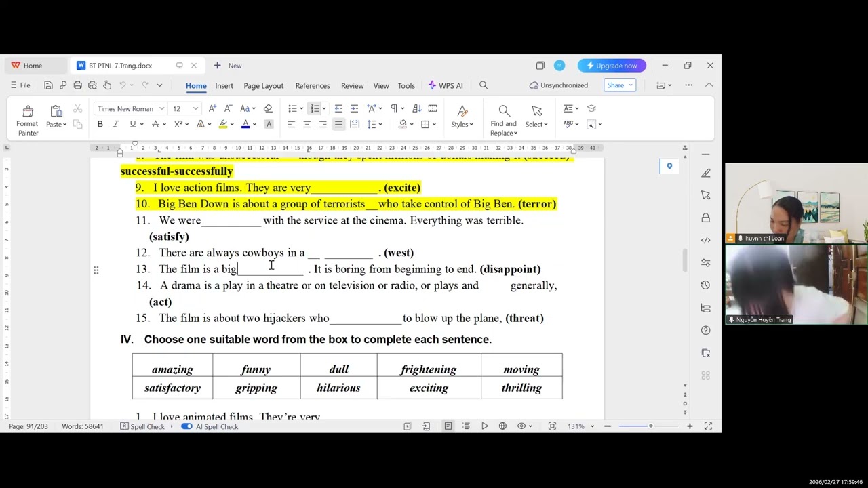Go to the Home tab of WPS

point(27,66)
